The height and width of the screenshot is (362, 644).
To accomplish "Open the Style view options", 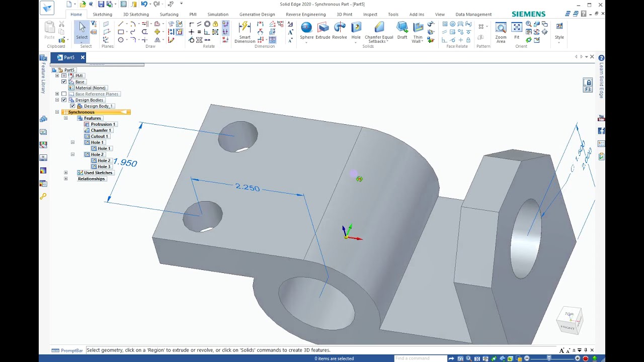I will (559, 32).
